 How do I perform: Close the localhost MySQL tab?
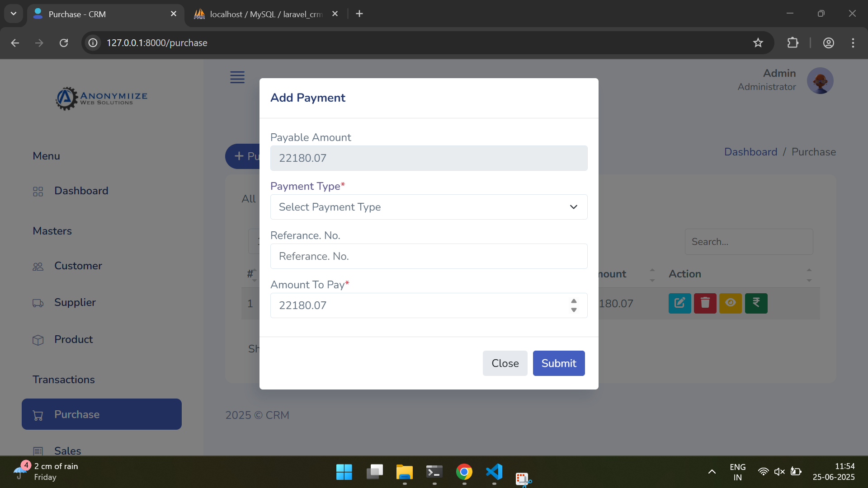click(x=335, y=14)
